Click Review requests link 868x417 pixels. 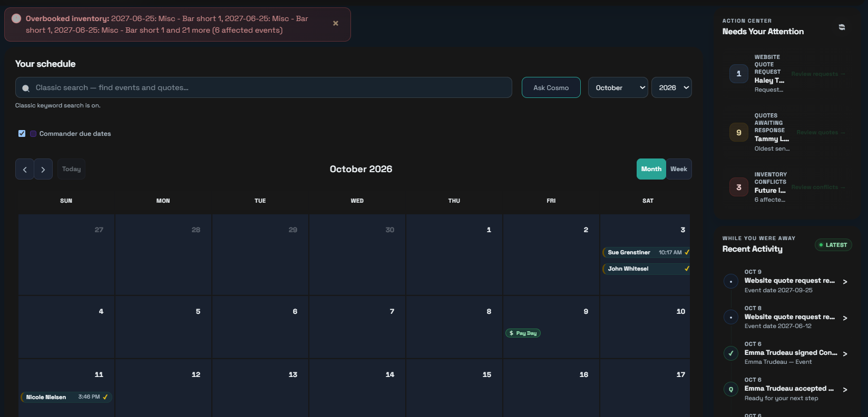tap(817, 74)
